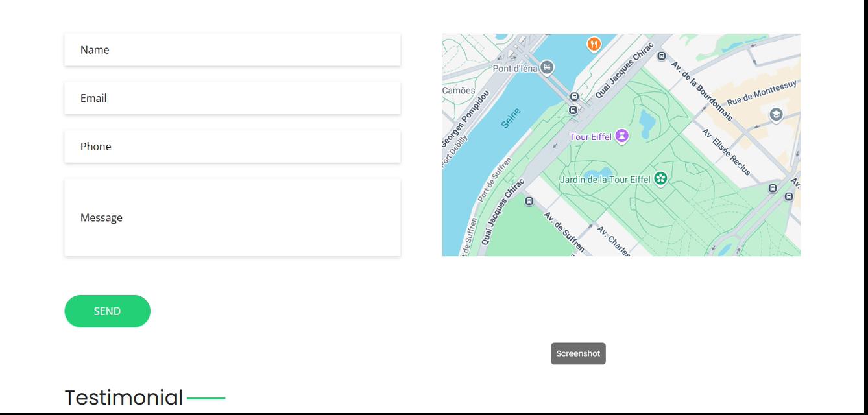Viewport: 868px width, 415px height.
Task: Click into the Email field
Action: [232, 98]
